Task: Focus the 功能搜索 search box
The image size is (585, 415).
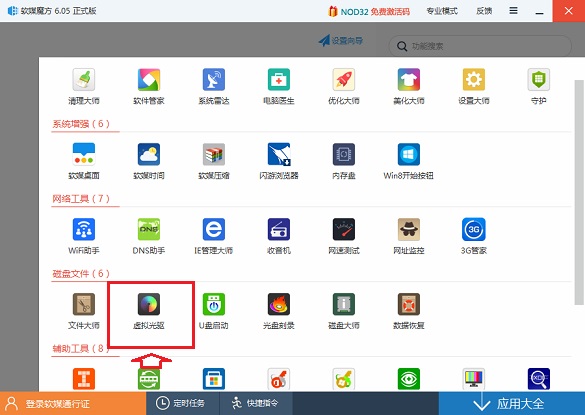Action: (x=480, y=46)
